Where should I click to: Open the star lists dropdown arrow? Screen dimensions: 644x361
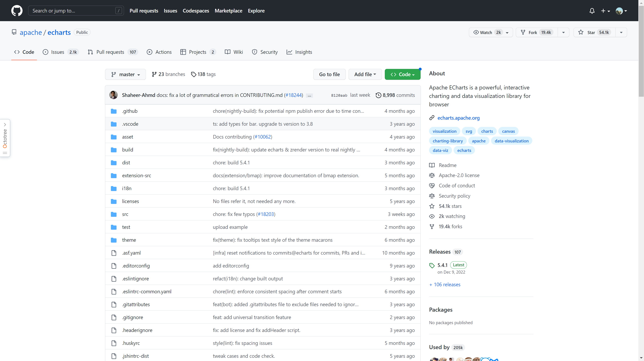tap(621, 32)
